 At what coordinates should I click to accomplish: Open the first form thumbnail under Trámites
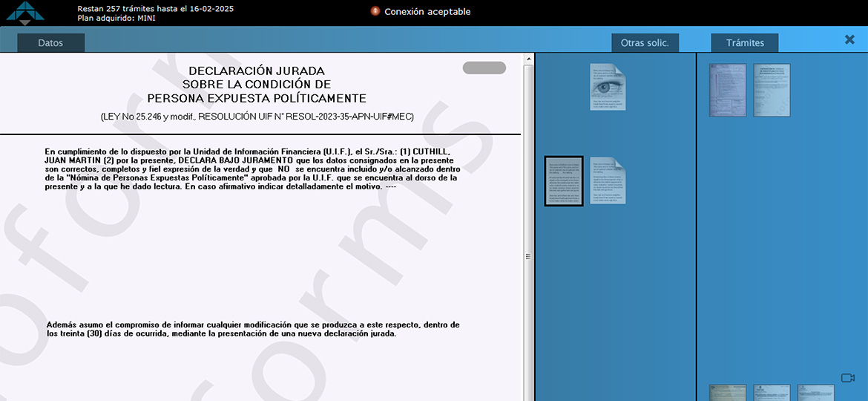(x=727, y=90)
